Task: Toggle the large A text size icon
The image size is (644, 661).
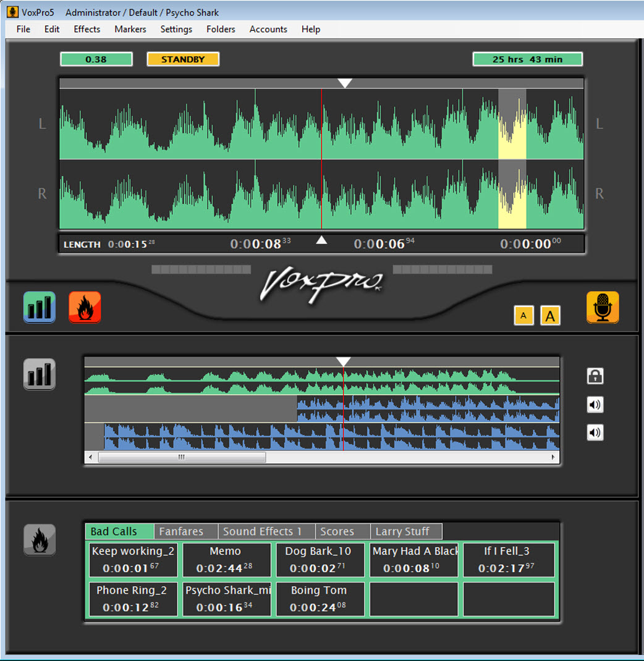Action: tap(550, 315)
